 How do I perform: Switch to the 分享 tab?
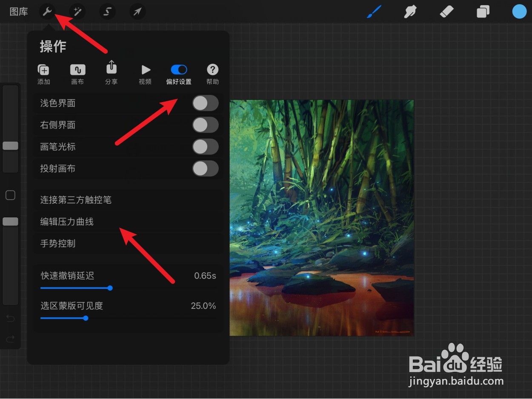pyautogui.click(x=111, y=72)
